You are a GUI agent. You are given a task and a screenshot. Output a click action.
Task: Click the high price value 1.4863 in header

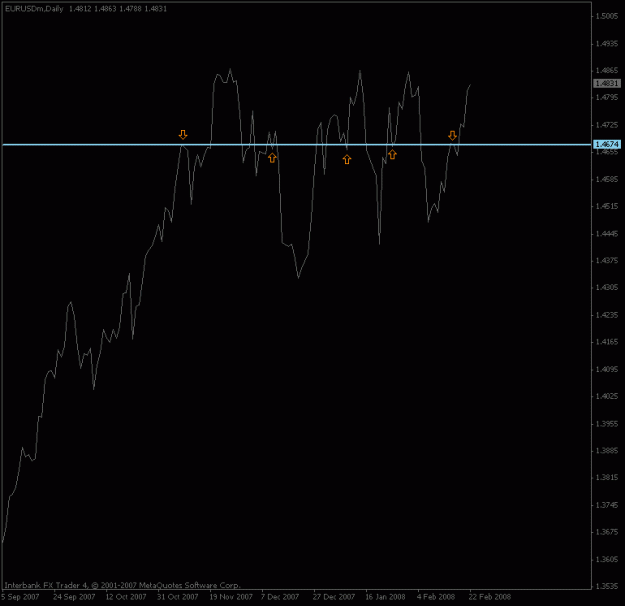[105, 9]
